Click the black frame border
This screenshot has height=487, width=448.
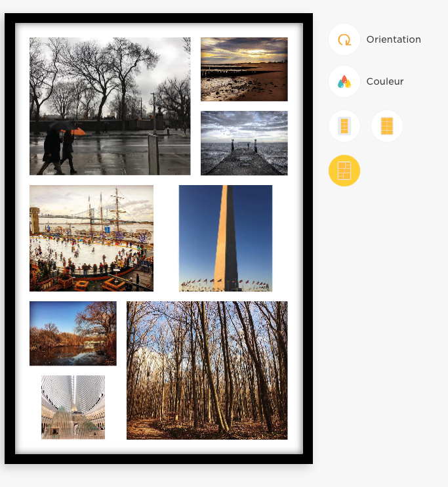click(x=158, y=18)
